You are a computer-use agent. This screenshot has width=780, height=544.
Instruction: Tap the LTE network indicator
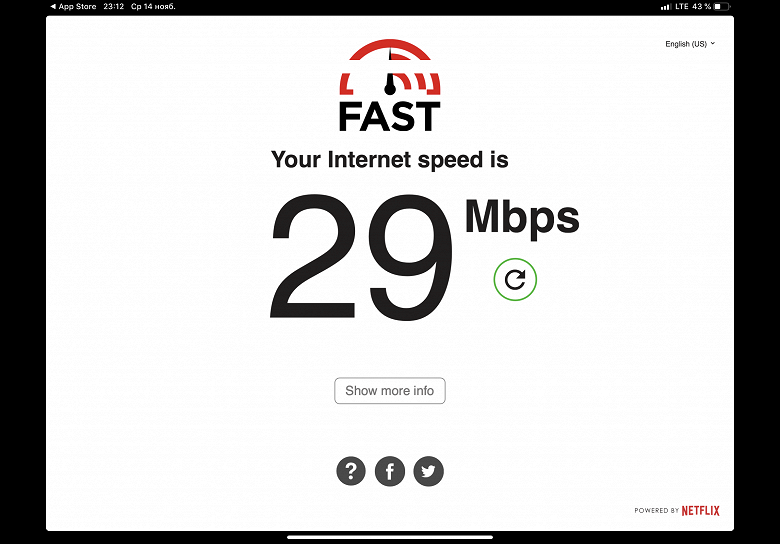[682, 6]
